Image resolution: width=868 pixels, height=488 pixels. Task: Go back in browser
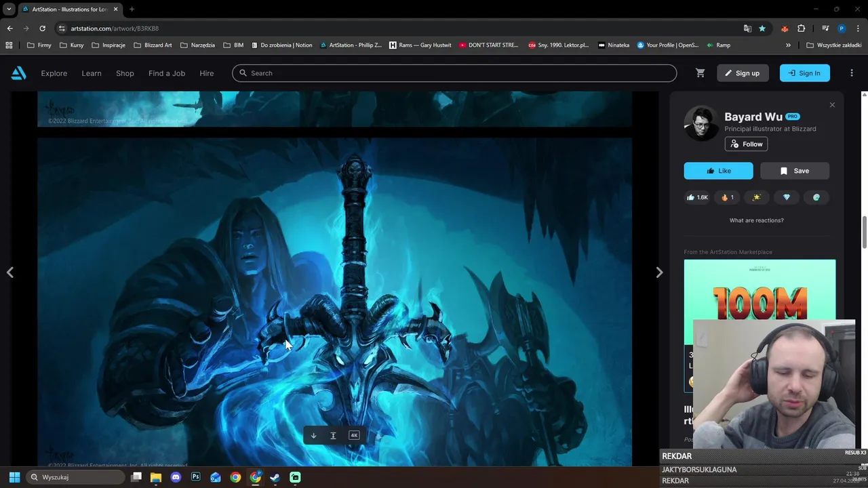(9, 28)
